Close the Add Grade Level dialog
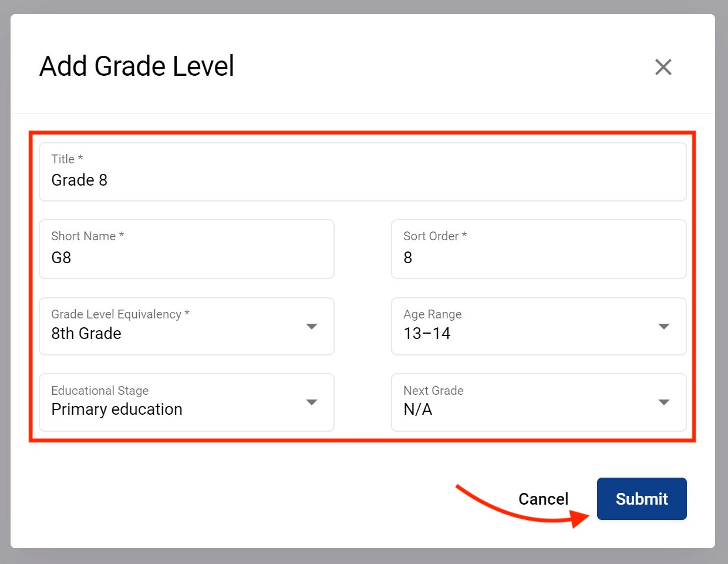728x564 pixels. [663, 67]
